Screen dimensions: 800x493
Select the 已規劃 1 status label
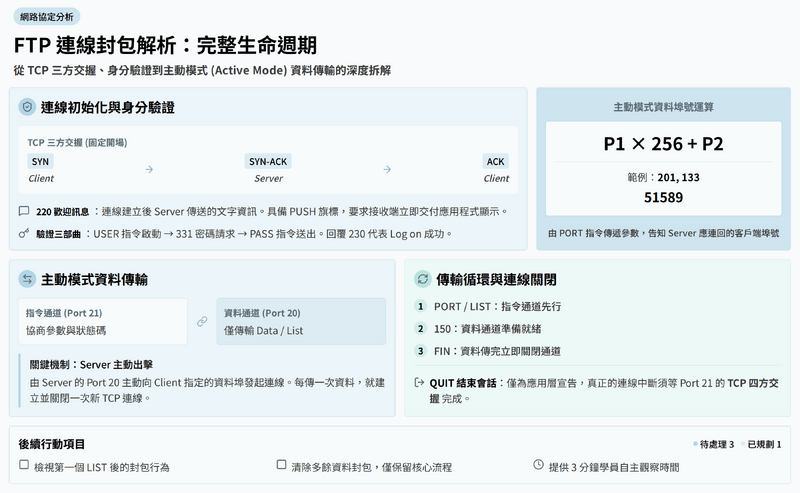(x=761, y=444)
